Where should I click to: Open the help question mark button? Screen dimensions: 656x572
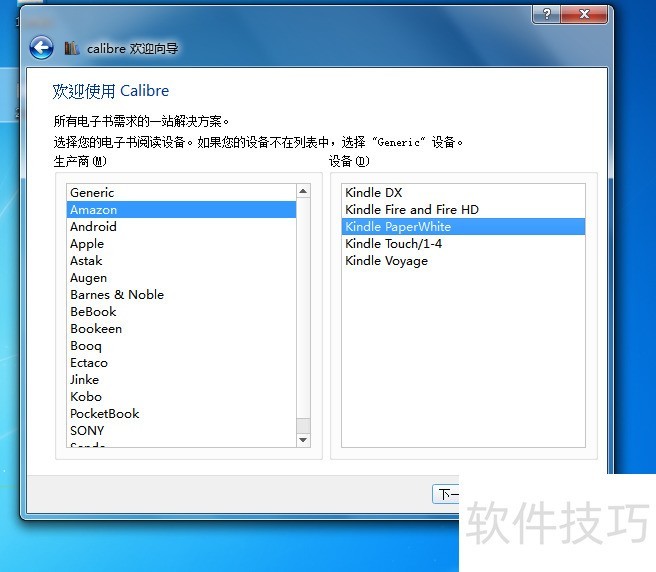pos(546,15)
